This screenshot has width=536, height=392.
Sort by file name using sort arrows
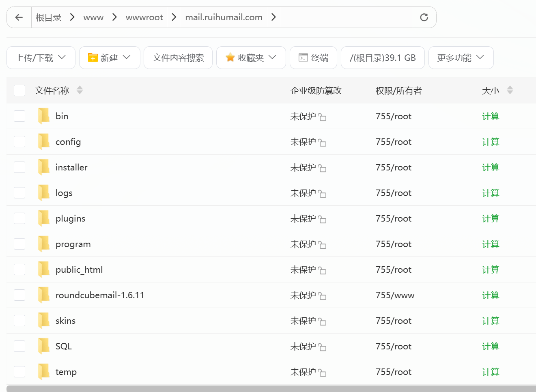[80, 90]
